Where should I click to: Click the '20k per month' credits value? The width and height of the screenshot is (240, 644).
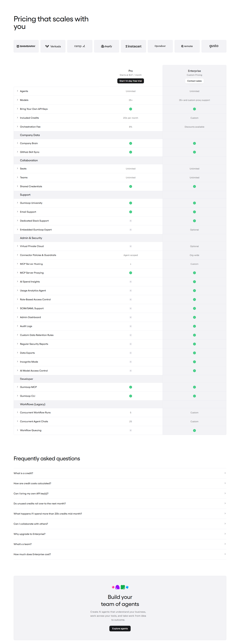coord(130,118)
